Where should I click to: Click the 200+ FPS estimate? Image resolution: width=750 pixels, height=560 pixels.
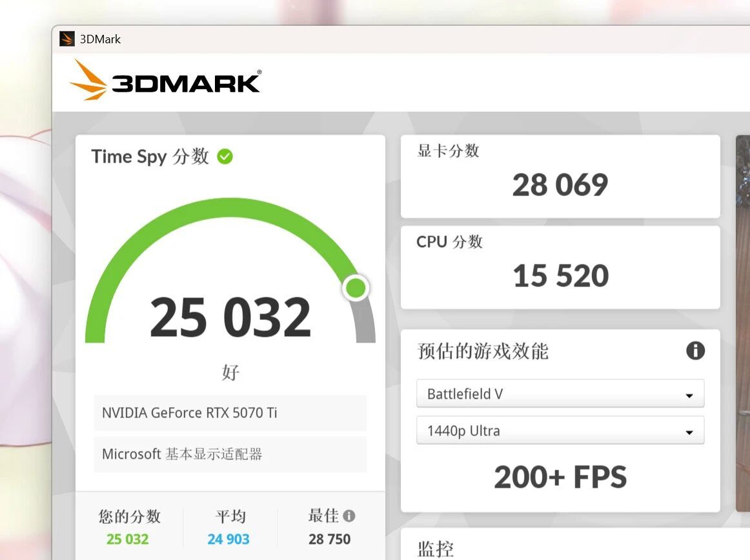coord(560,477)
